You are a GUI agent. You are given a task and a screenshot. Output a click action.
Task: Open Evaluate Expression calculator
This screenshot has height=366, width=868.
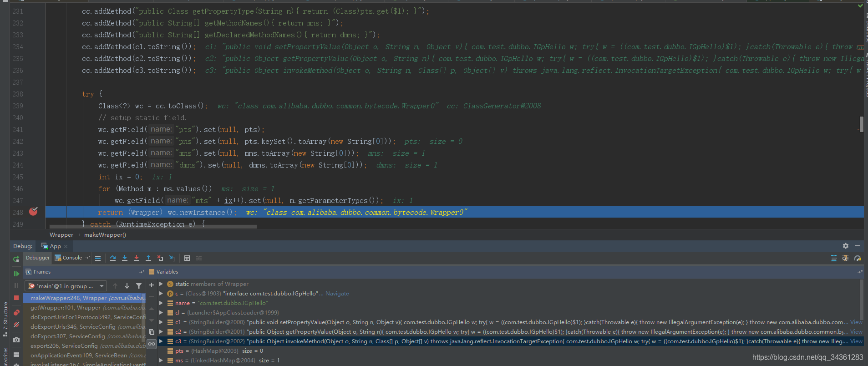tap(187, 258)
